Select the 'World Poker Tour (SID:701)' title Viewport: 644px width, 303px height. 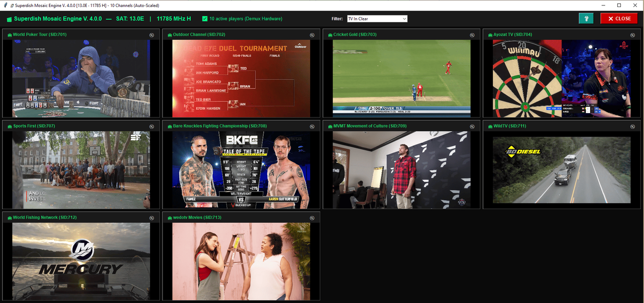click(40, 35)
